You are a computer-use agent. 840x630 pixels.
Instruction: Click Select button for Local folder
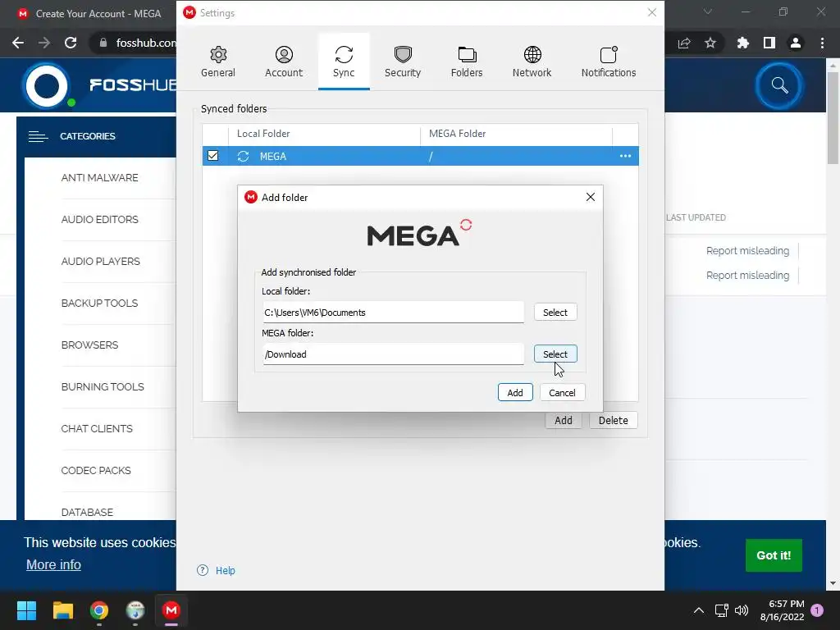555,313
